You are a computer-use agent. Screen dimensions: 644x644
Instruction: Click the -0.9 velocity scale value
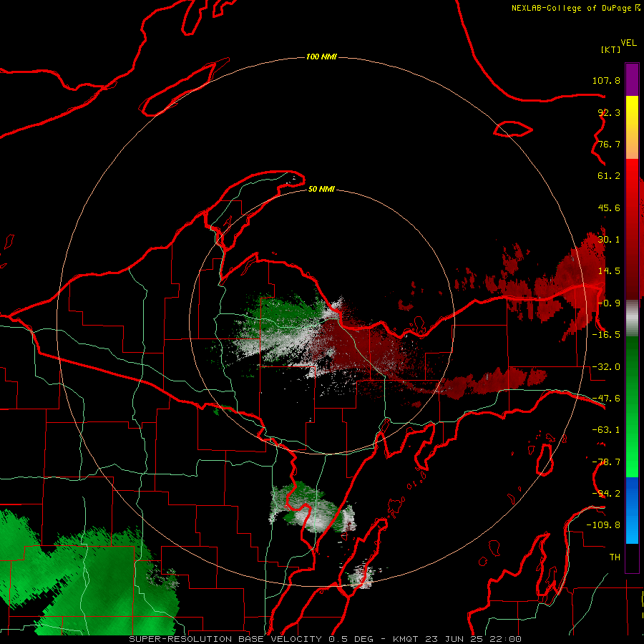(x=609, y=303)
